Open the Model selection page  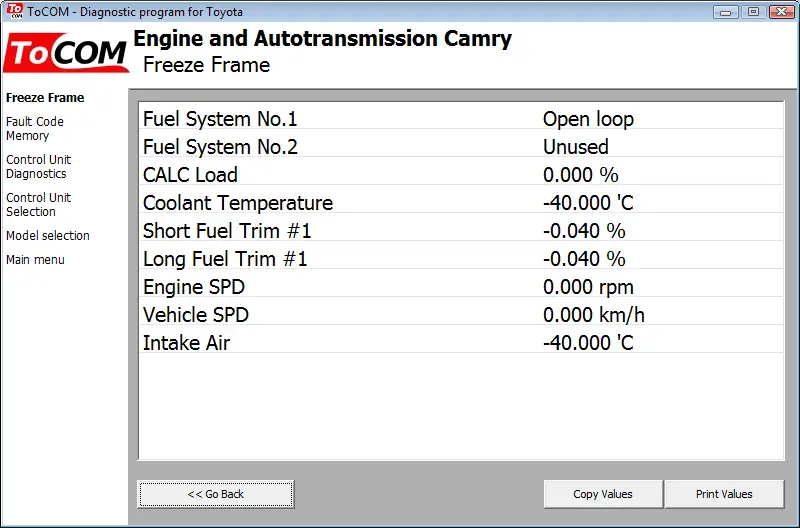pos(47,236)
